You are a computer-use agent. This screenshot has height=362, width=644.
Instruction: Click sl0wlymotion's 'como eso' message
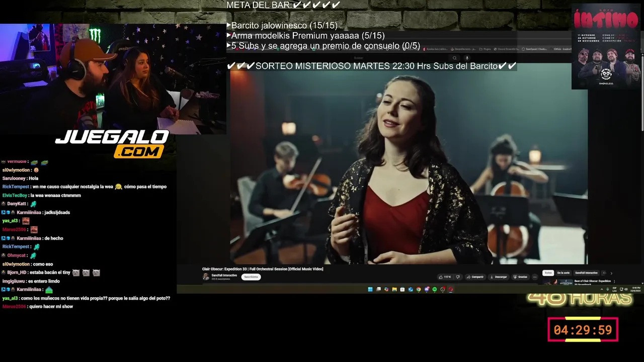click(x=27, y=264)
